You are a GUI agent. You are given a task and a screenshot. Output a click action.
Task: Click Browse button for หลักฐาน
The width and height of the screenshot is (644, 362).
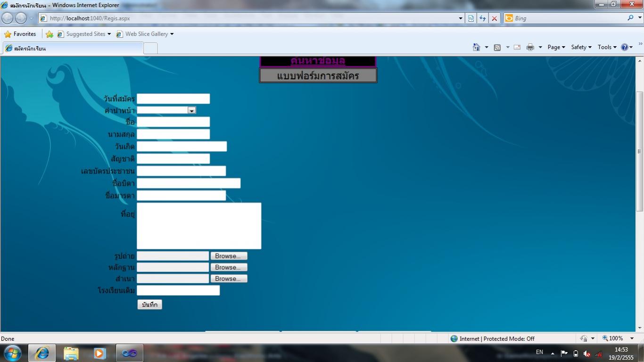229,267
